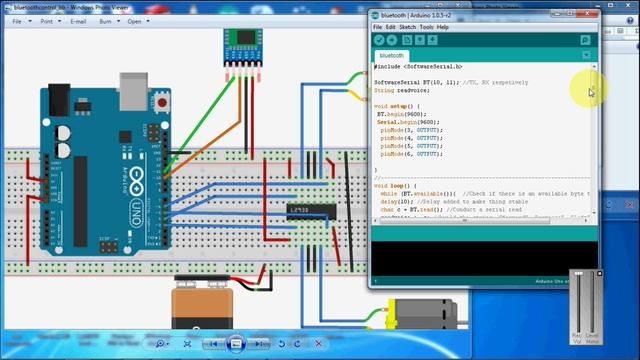The height and width of the screenshot is (360, 640).
Task: Click the 'String readvoice;' code line
Action: 402,90
